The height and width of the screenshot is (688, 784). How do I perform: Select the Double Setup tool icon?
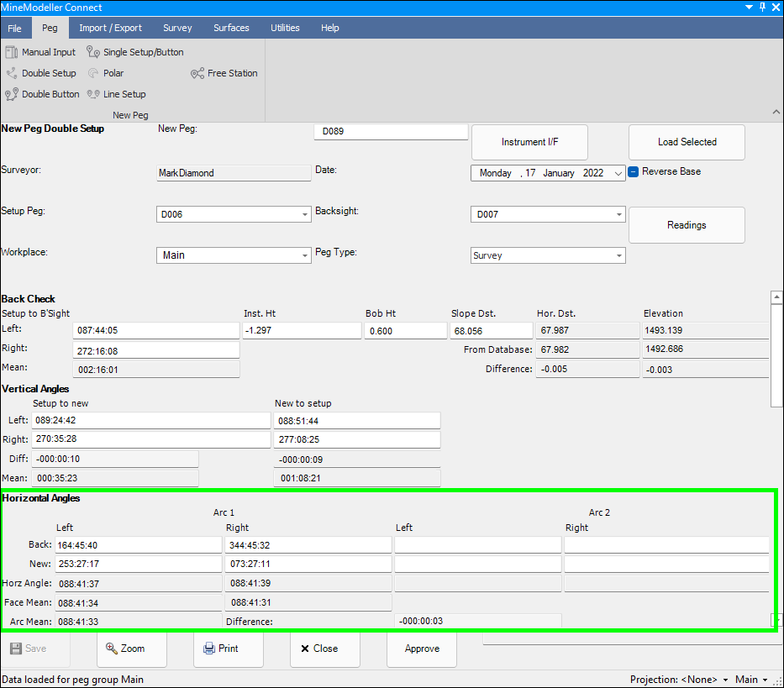pos(12,73)
